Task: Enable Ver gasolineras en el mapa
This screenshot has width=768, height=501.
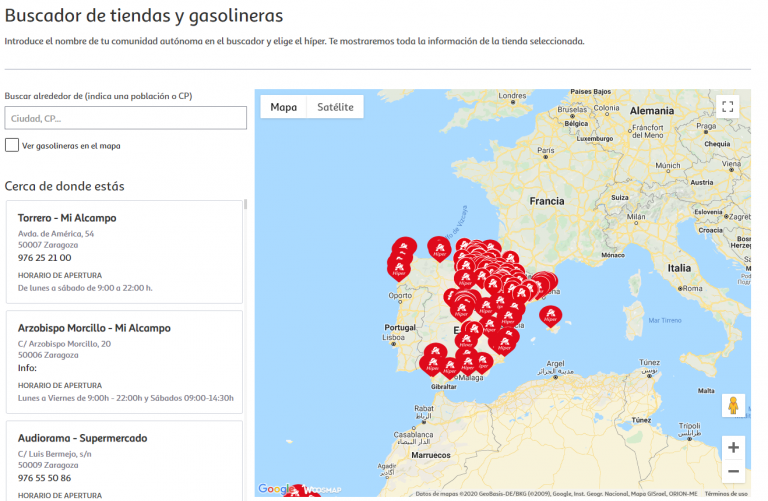Action: click(x=12, y=145)
